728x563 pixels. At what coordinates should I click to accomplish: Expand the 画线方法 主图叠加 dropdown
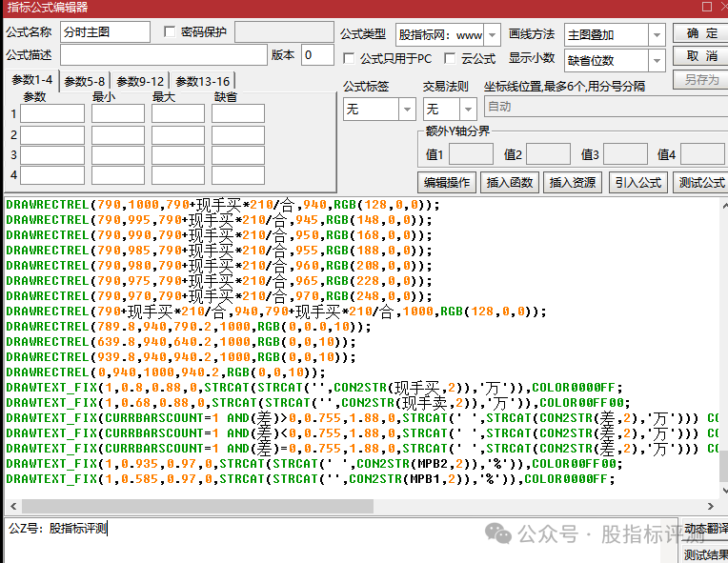point(657,35)
